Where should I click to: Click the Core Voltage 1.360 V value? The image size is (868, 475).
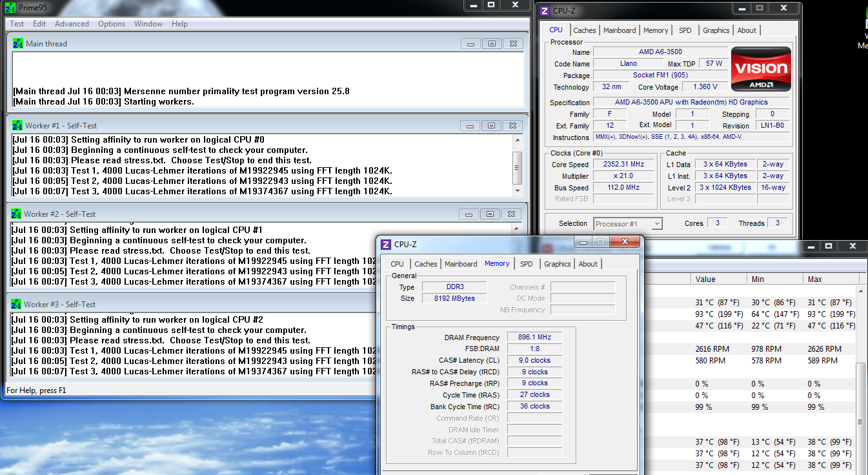point(705,86)
